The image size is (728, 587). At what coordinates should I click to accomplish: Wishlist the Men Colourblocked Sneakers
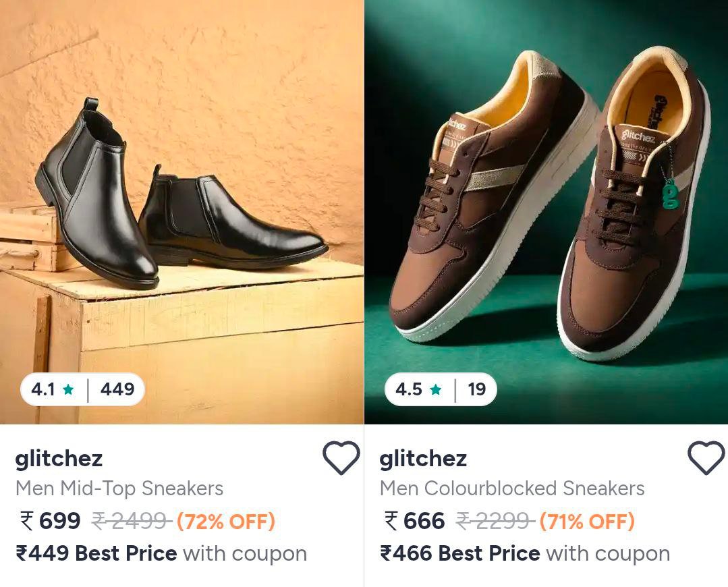point(705,458)
